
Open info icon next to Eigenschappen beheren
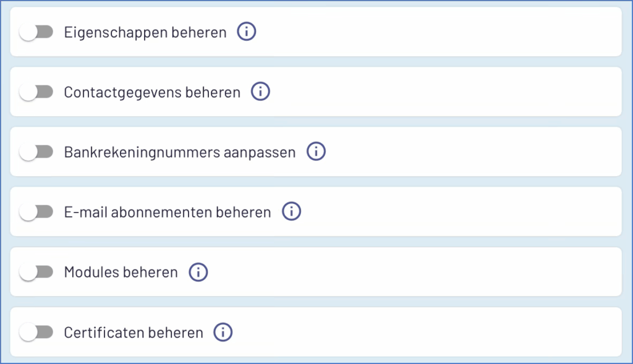(247, 32)
